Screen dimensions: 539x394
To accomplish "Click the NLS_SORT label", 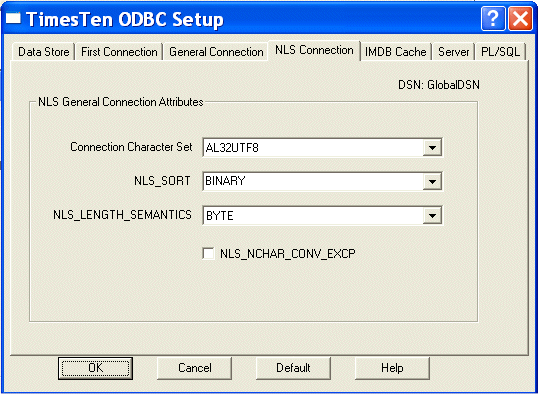I will [162, 181].
